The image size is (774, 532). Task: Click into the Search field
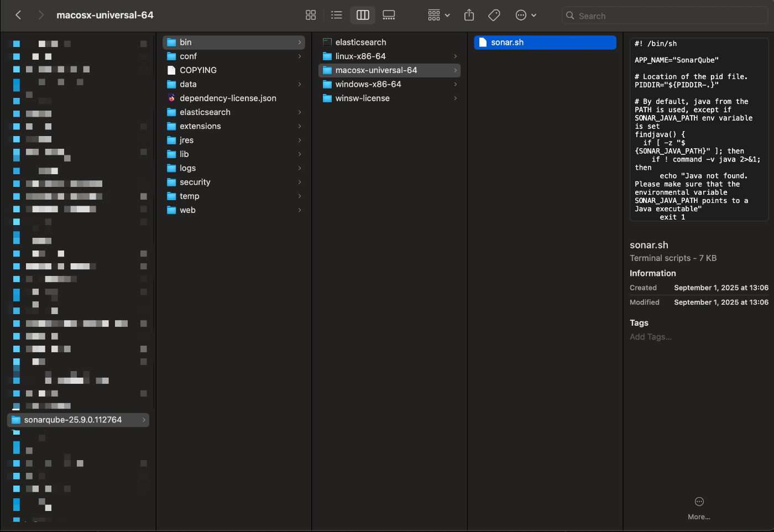coord(665,15)
